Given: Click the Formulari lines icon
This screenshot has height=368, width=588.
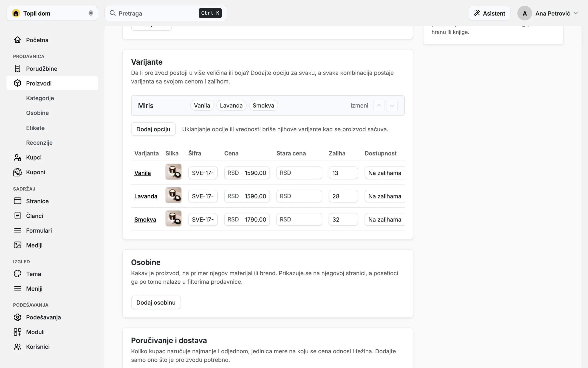Looking at the screenshot, I should coord(17,230).
